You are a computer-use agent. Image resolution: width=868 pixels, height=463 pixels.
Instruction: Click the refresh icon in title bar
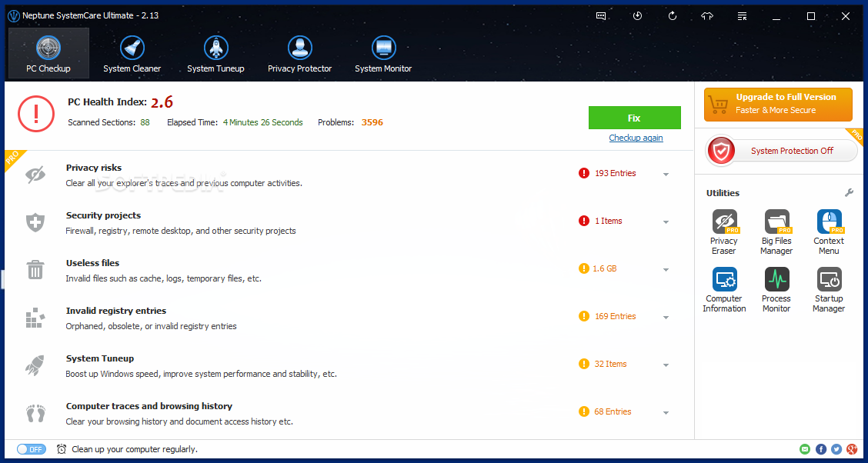[x=673, y=16]
